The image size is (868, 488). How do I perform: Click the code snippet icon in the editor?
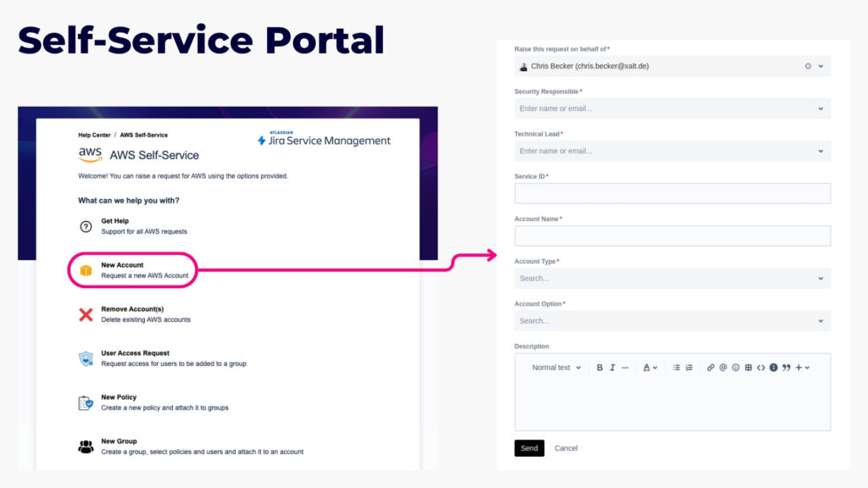[x=761, y=367]
